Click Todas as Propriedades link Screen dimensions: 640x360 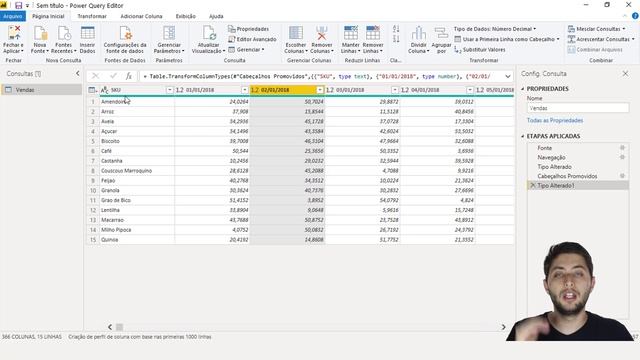coord(555,120)
